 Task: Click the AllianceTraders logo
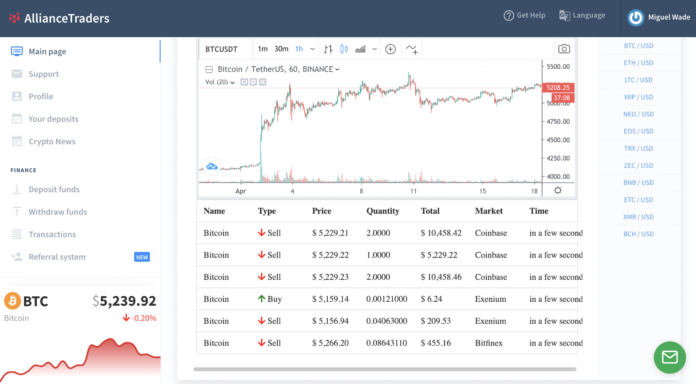pyautogui.click(x=59, y=18)
